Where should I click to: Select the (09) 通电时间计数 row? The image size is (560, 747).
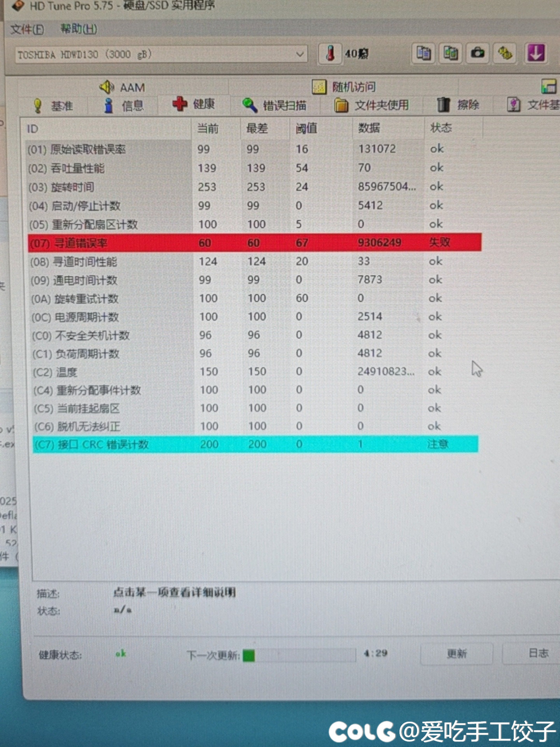tap(255, 280)
